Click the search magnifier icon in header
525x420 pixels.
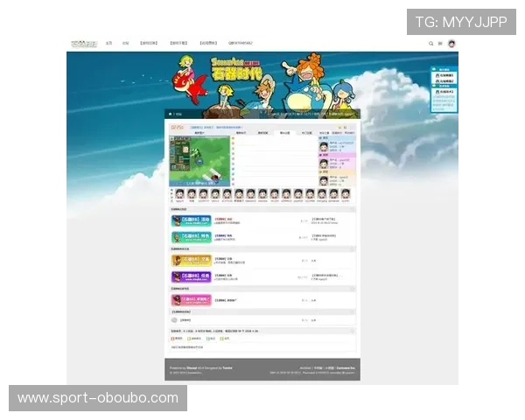tap(430, 43)
